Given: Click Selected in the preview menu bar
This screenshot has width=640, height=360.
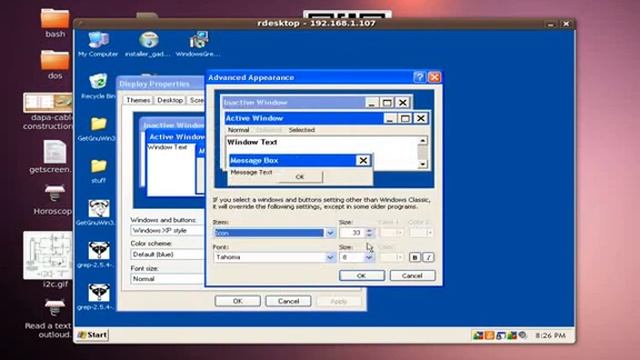Looking at the screenshot, I should [302, 130].
